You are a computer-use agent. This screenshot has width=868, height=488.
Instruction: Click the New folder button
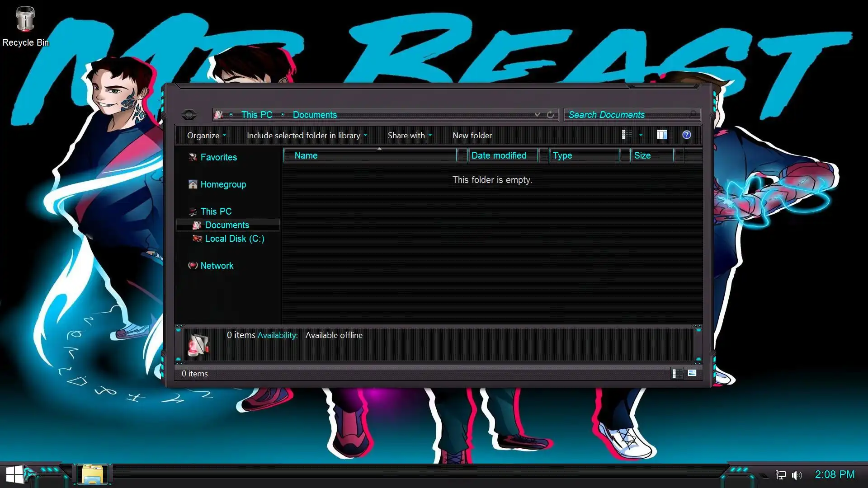click(x=472, y=135)
